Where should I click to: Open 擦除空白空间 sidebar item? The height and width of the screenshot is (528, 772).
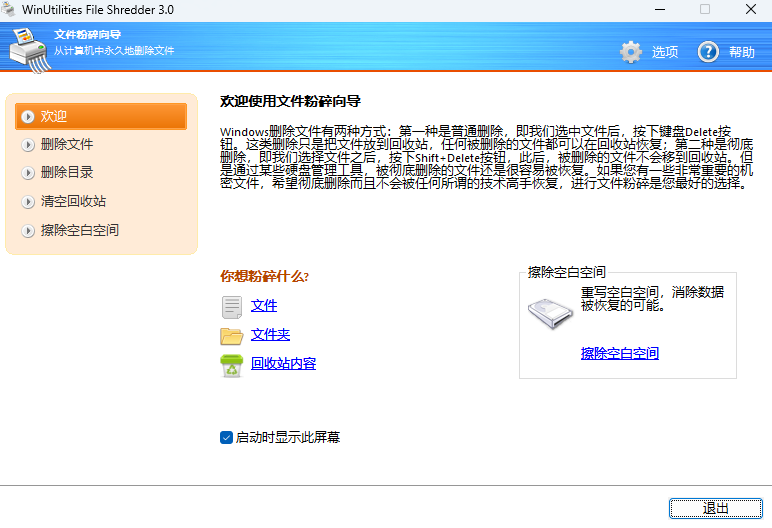80,230
